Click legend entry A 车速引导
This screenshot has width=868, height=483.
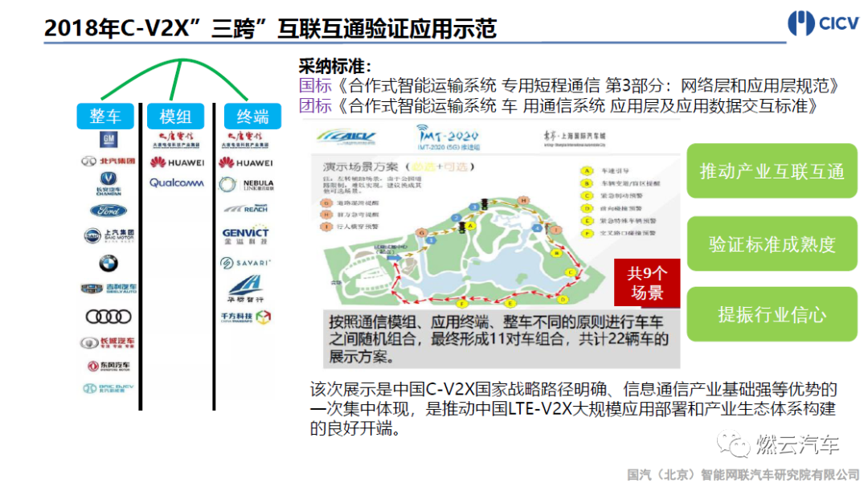pyautogui.click(x=605, y=171)
